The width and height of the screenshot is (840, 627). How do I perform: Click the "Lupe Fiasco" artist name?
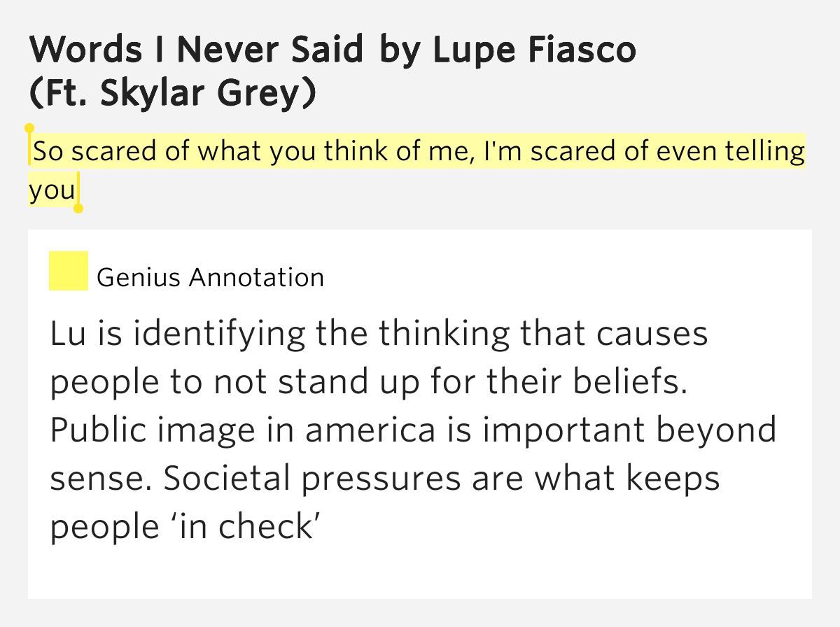(x=535, y=50)
